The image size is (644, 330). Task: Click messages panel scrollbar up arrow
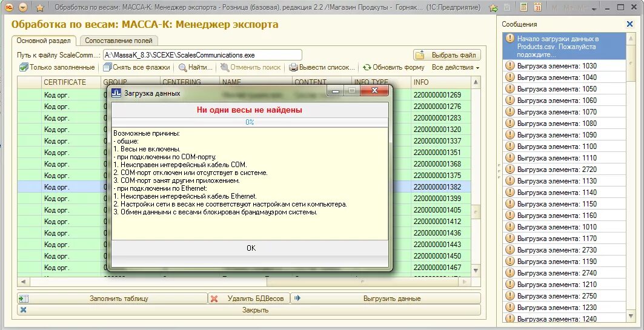click(x=631, y=38)
